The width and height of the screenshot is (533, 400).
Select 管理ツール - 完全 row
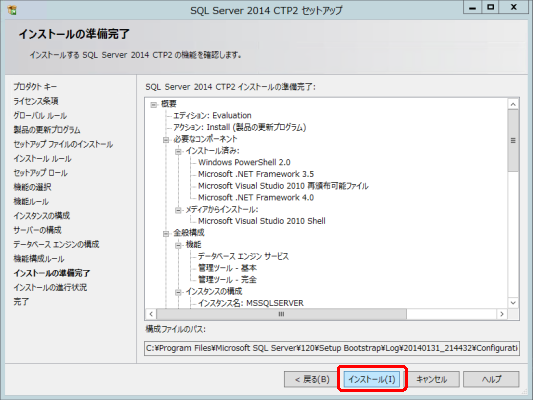(227, 280)
